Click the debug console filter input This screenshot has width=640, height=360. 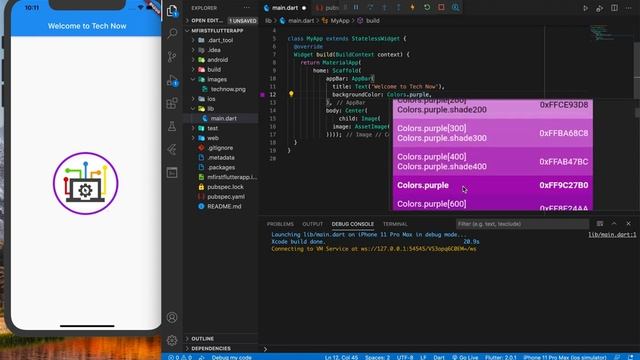click(522, 224)
